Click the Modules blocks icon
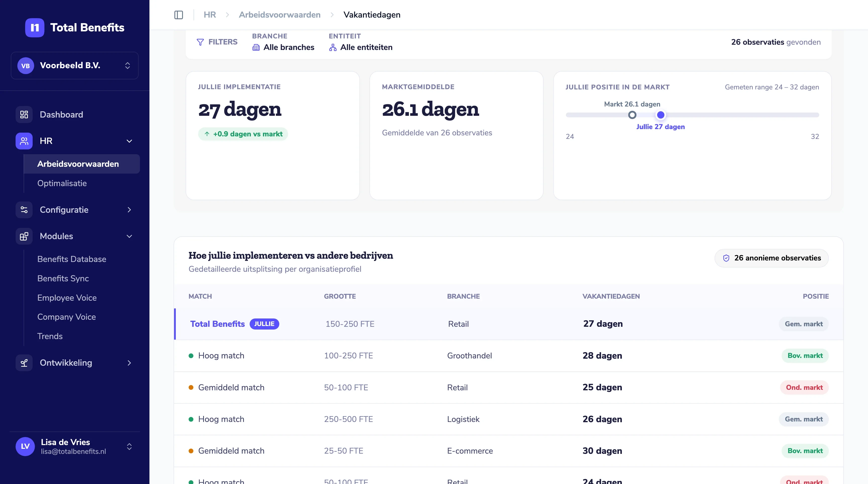This screenshot has width=868, height=484. tap(24, 236)
